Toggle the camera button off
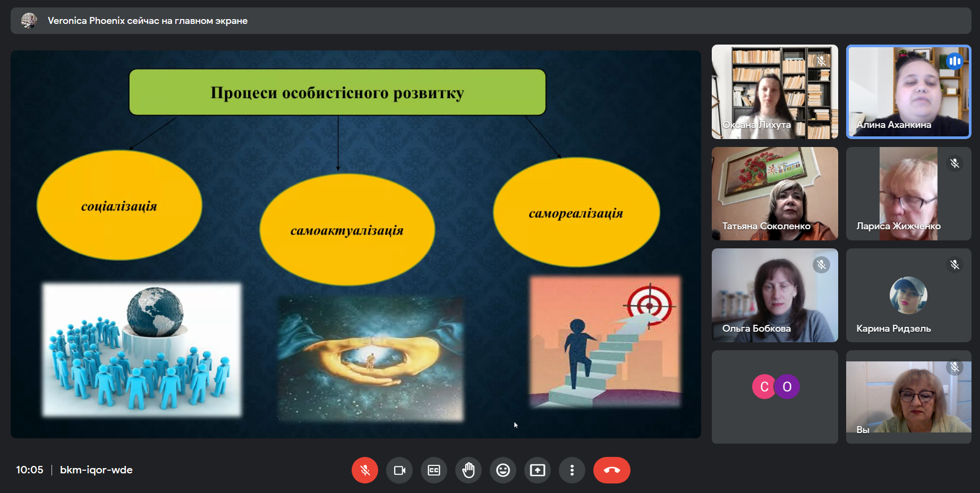The width and height of the screenshot is (980, 493). [399, 470]
